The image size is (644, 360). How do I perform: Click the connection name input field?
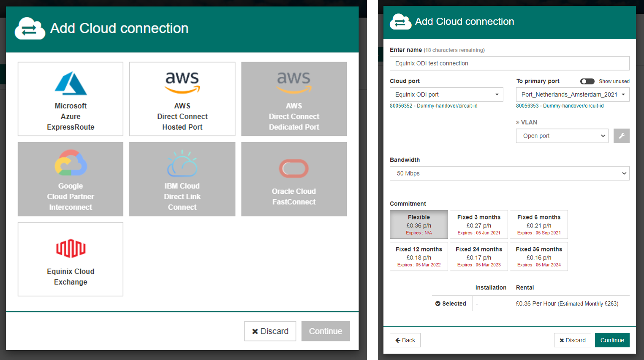pyautogui.click(x=509, y=63)
